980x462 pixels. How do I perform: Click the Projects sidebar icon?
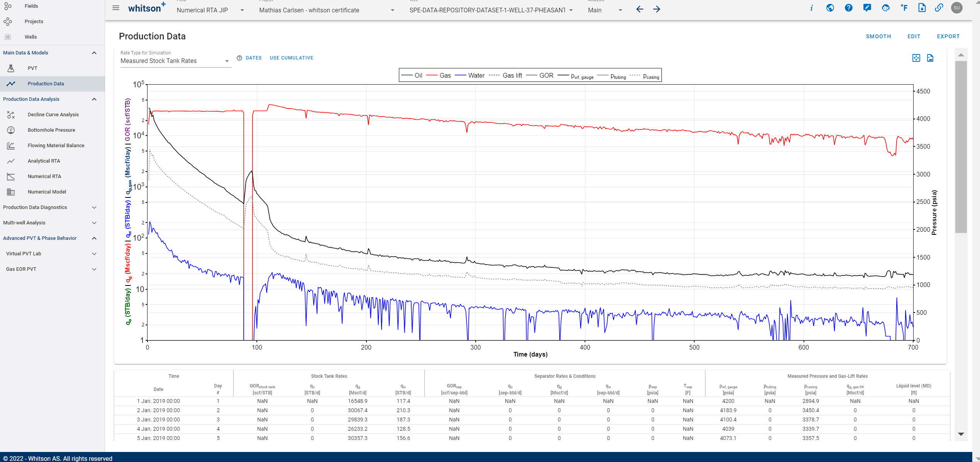coord(8,22)
